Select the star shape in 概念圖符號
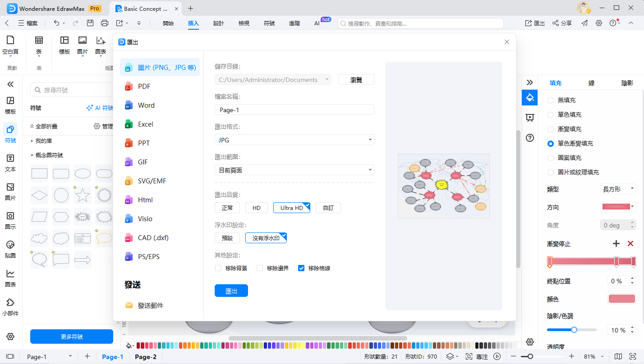Image resolution: width=644 pixels, height=364 pixels. pos(83,195)
